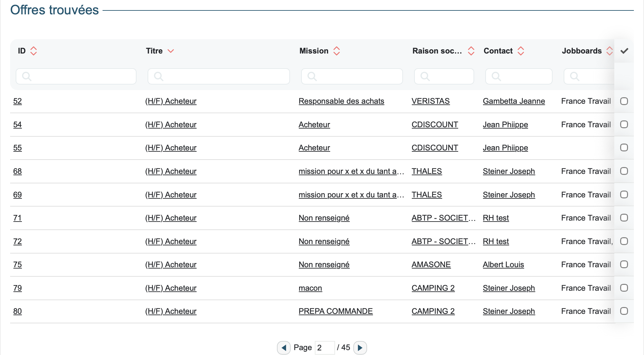Open the Responsable des achats mission link

[341, 101]
